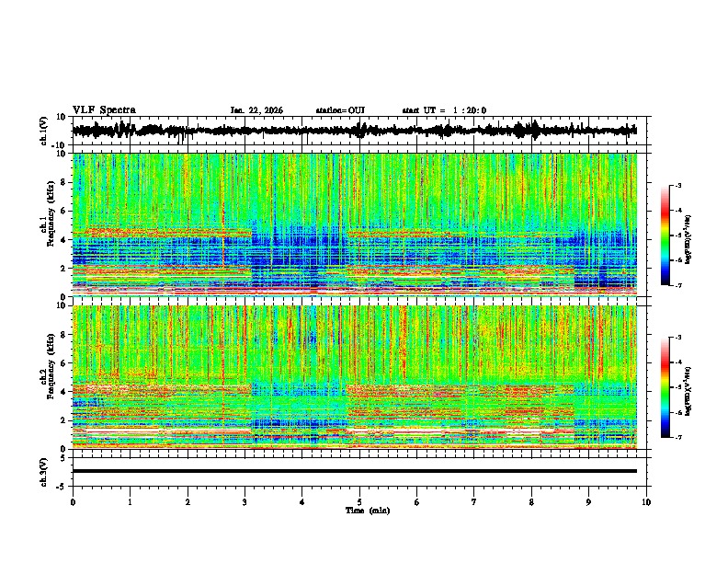Click the ch.1 waveform trace panel

click(x=359, y=131)
